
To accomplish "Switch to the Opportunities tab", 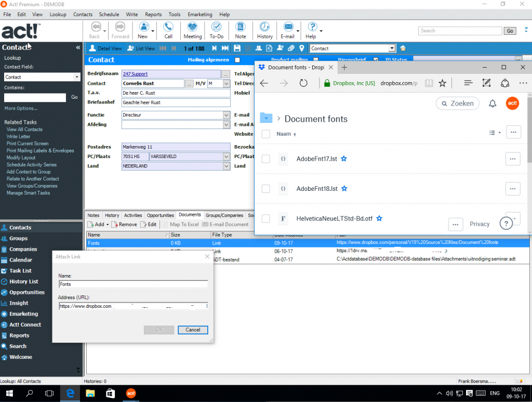I will [x=160, y=215].
